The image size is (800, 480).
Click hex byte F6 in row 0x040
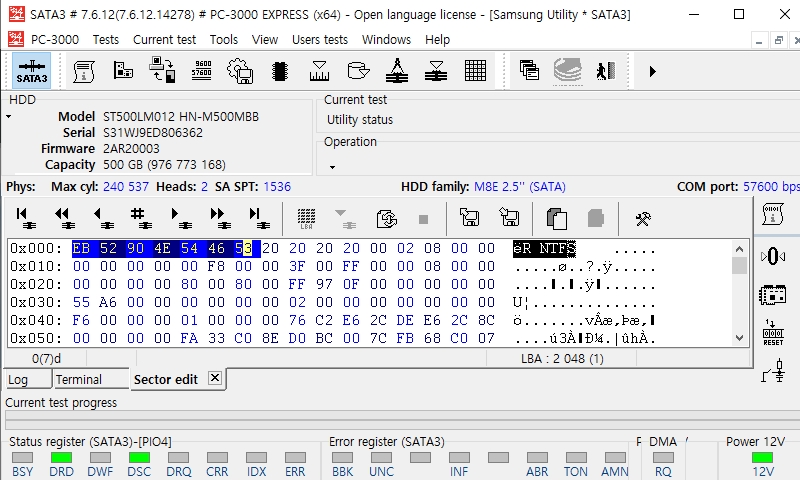(x=81, y=320)
